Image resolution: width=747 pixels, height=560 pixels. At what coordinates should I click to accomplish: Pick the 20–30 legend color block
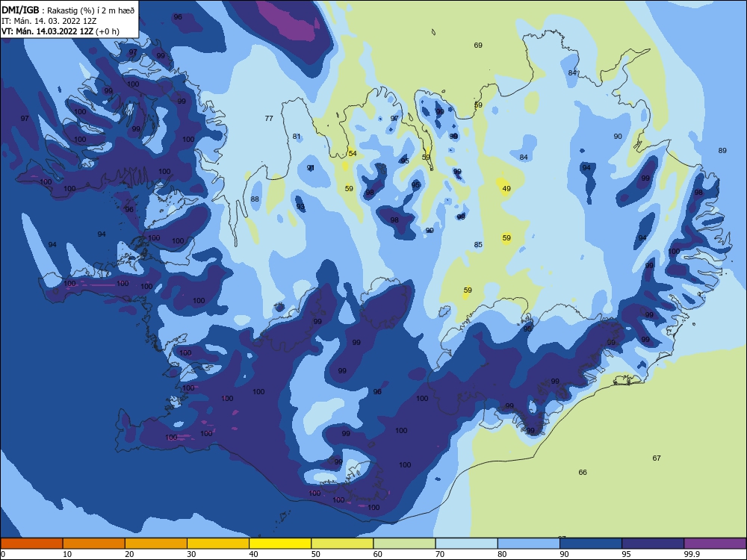point(156,544)
